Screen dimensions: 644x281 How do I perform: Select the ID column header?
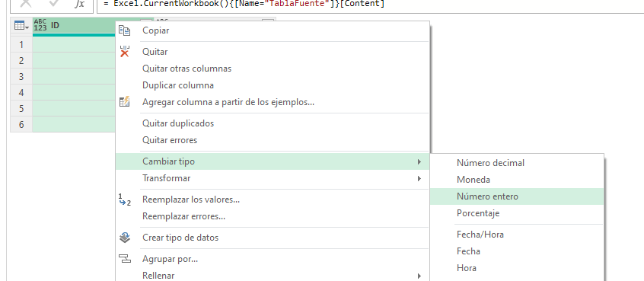[74, 25]
